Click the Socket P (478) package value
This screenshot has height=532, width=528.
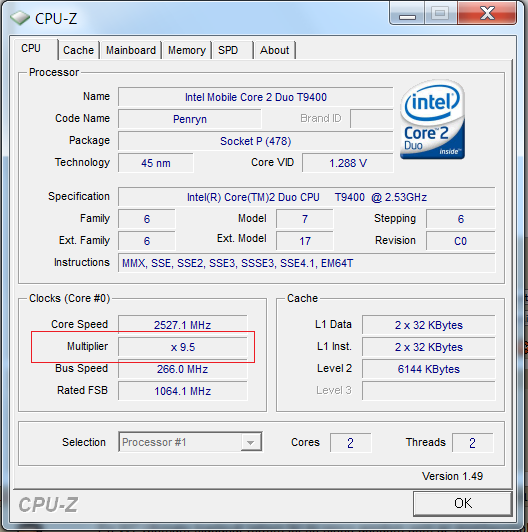[256, 141]
